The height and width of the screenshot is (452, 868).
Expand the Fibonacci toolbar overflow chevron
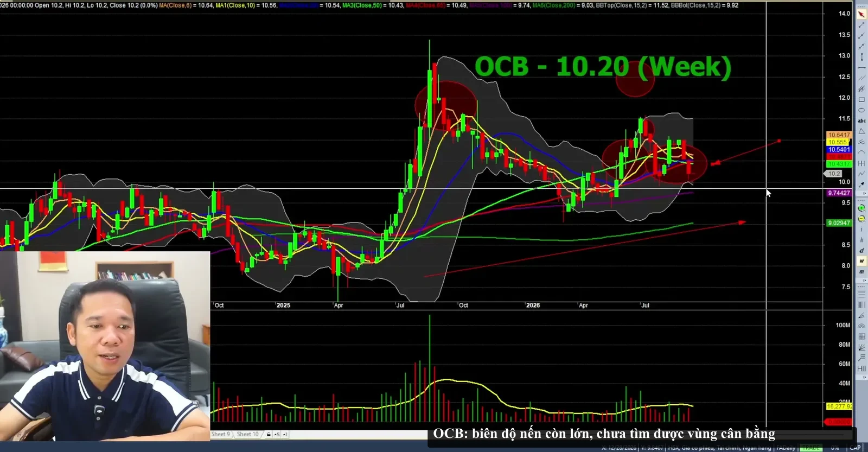(865, 377)
